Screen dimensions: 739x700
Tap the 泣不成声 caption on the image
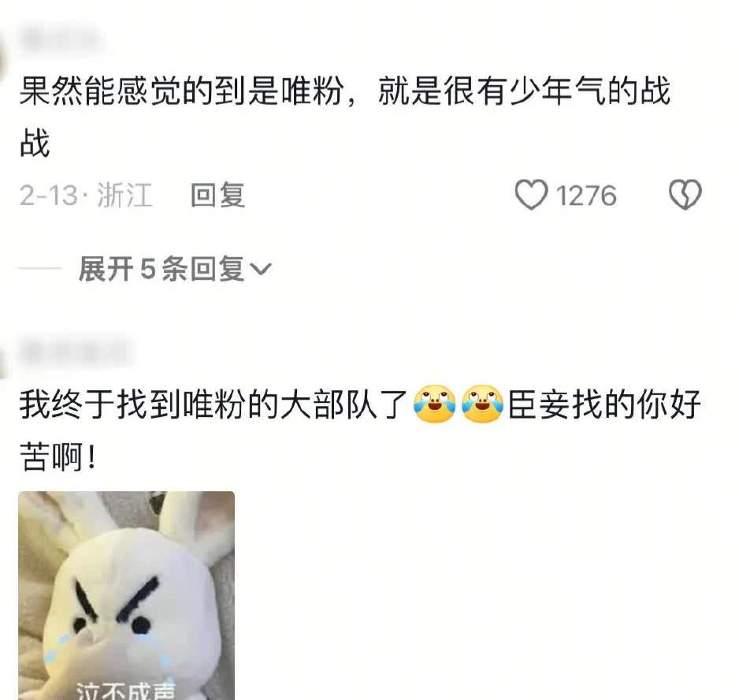click(125, 691)
